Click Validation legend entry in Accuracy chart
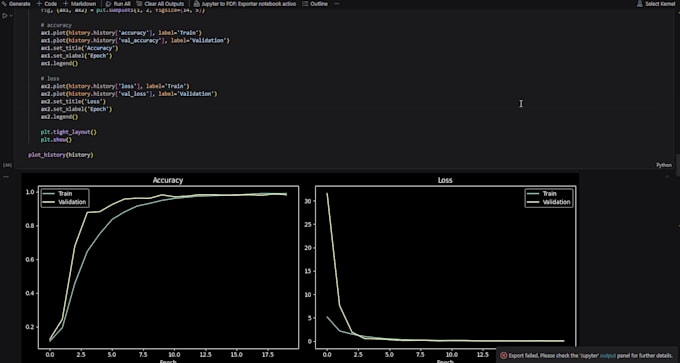 65,202
